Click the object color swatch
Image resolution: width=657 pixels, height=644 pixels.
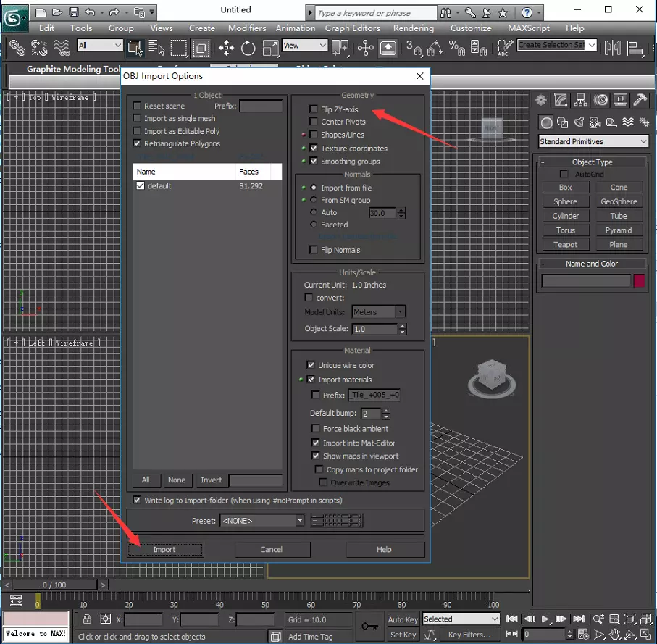(639, 280)
